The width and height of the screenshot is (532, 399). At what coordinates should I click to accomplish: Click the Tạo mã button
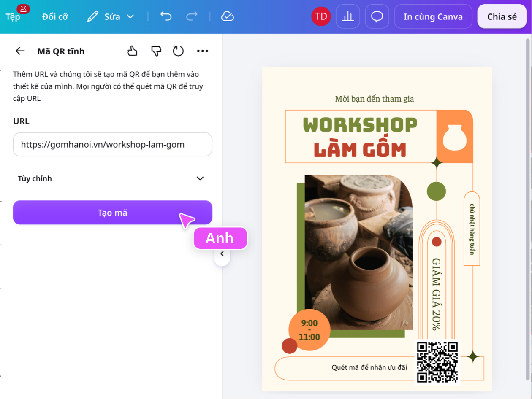tap(112, 213)
